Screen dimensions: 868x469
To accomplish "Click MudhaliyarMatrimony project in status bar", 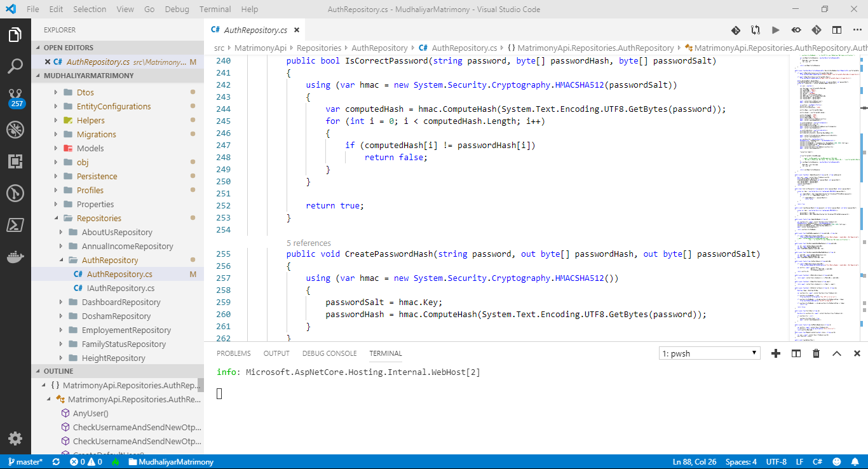I will 171,462.
